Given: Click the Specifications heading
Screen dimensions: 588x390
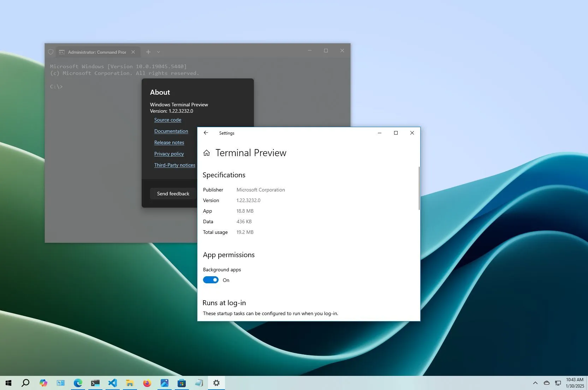Looking at the screenshot, I should (x=224, y=175).
